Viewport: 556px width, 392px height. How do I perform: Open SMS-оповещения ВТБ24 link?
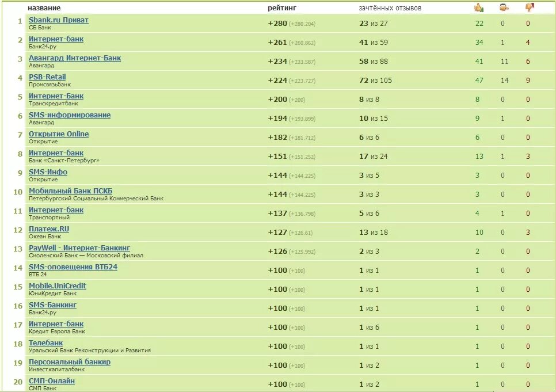click(x=73, y=267)
